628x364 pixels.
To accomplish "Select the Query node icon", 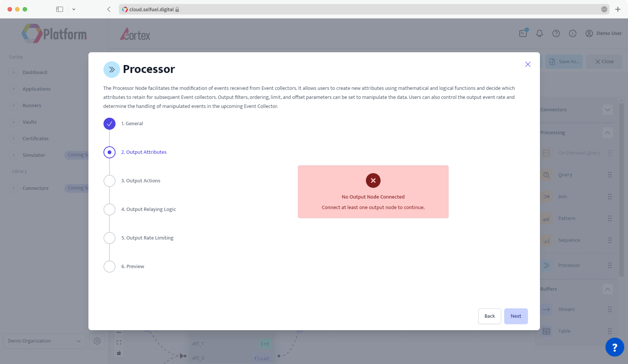I will pos(546,175).
